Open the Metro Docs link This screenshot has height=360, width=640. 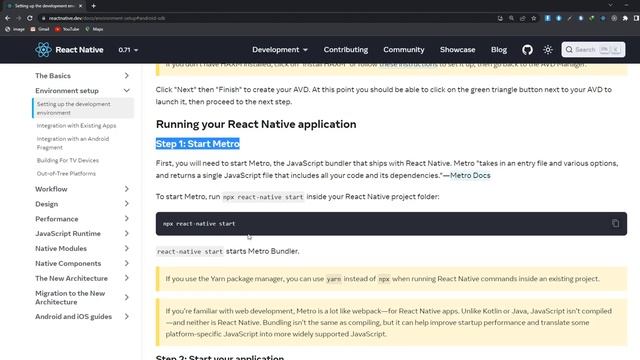tap(470, 176)
